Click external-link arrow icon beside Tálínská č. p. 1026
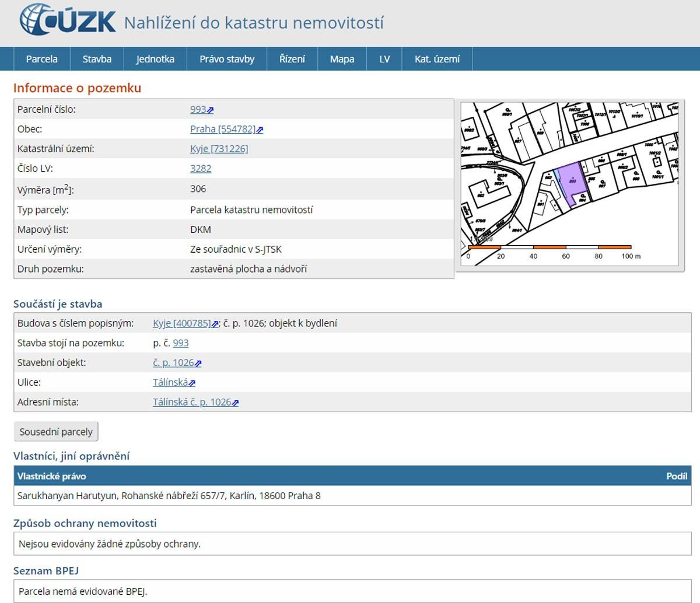This screenshot has height=603, width=700. (235, 403)
